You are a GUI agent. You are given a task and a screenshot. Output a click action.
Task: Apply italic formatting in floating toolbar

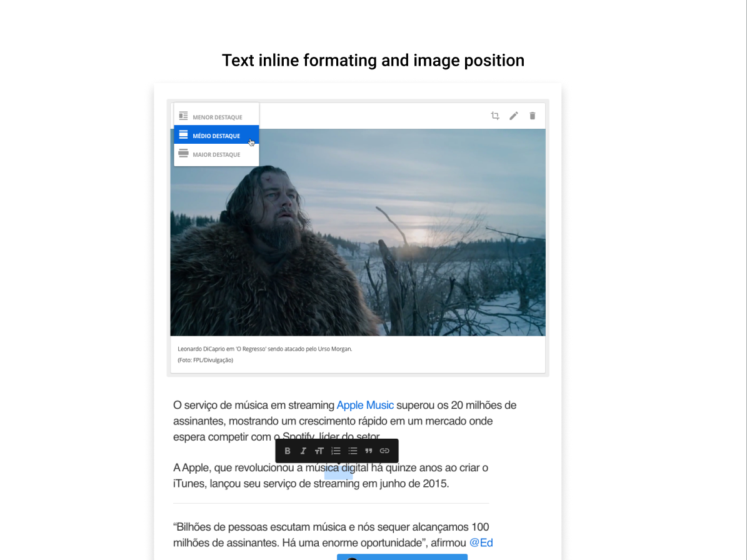click(303, 451)
